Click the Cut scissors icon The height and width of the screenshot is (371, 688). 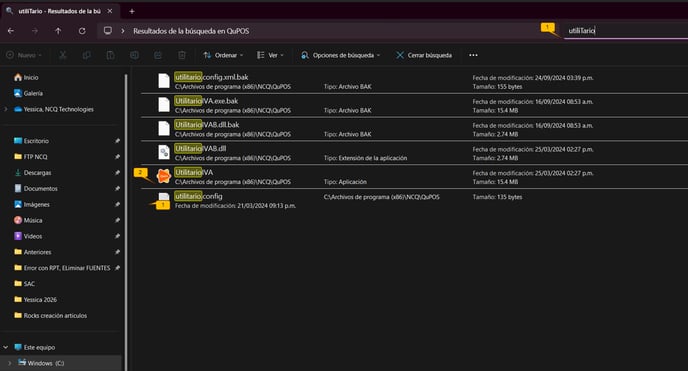[x=63, y=55]
